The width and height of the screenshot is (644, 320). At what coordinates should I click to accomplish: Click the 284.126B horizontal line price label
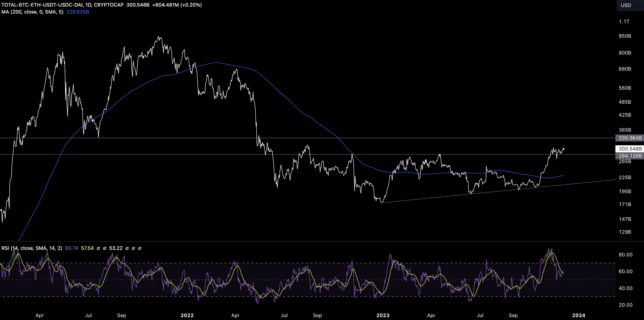(630, 156)
